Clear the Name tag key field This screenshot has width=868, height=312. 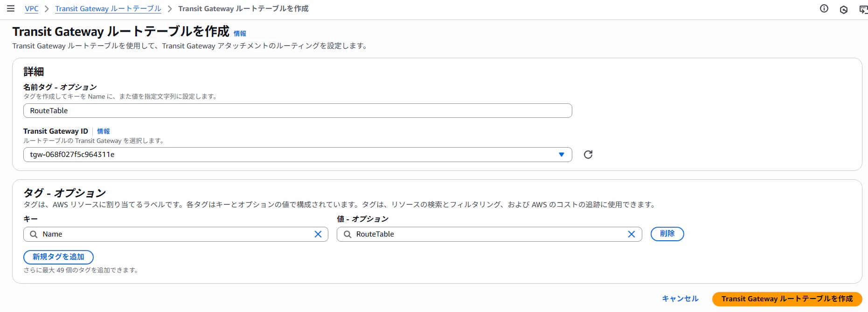(318, 234)
